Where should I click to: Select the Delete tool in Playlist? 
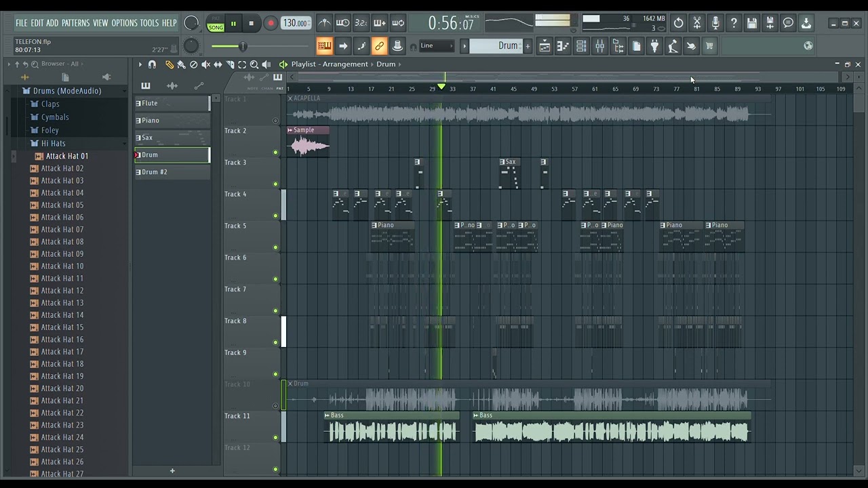coord(193,64)
